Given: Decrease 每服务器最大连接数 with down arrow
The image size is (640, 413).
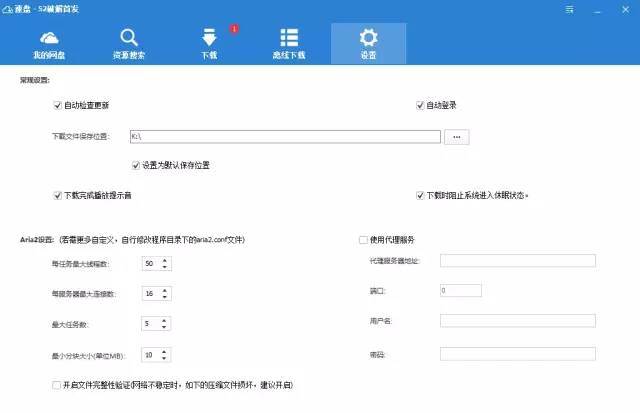Looking at the screenshot, I should (x=165, y=297).
